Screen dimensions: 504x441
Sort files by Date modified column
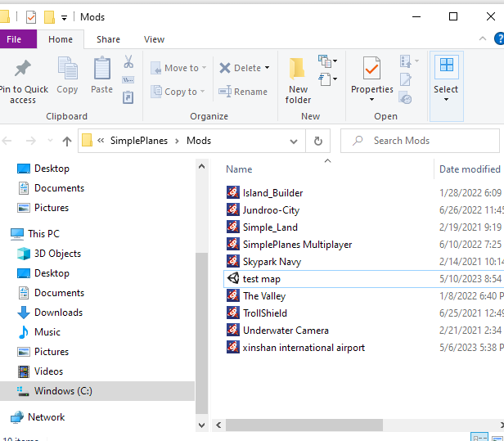470,169
